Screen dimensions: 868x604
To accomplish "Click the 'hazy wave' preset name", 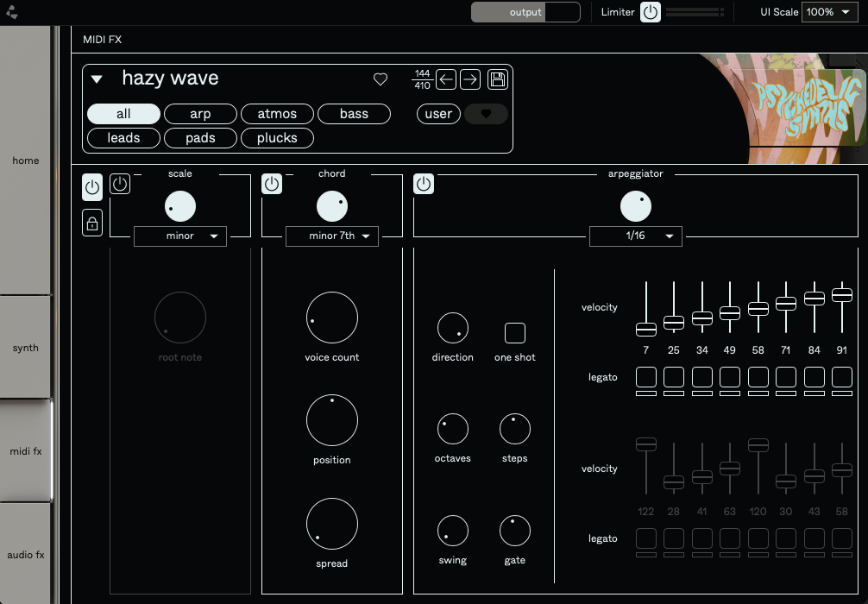I will tap(171, 78).
